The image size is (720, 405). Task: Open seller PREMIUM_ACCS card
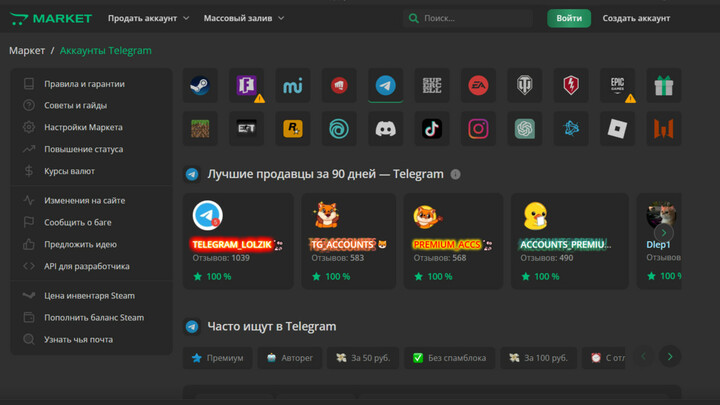(x=453, y=241)
